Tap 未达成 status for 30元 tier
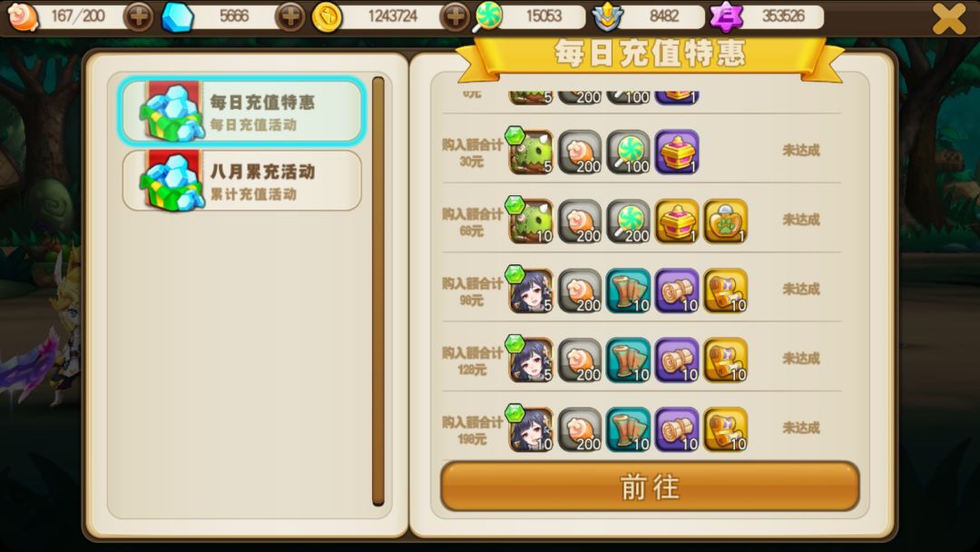The image size is (980, 552). (800, 150)
